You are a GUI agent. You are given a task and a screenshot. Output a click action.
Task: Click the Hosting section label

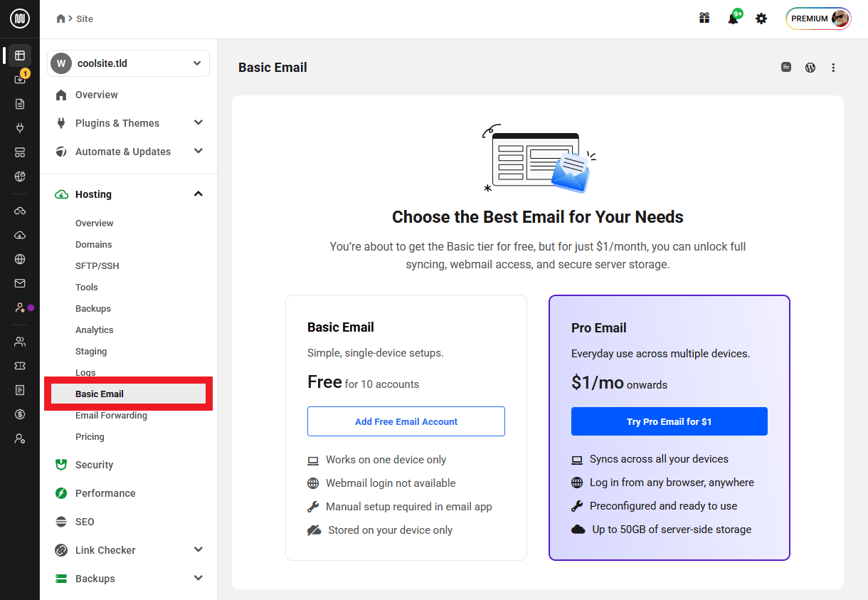pos(93,194)
